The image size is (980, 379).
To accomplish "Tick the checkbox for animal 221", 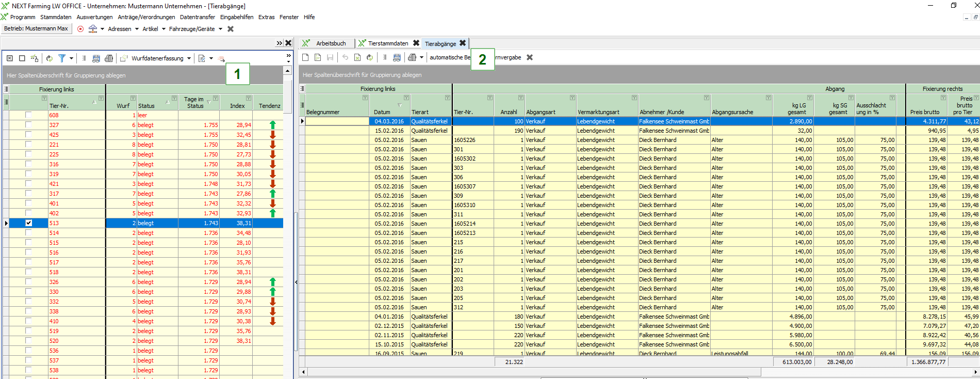I will 28,145.
